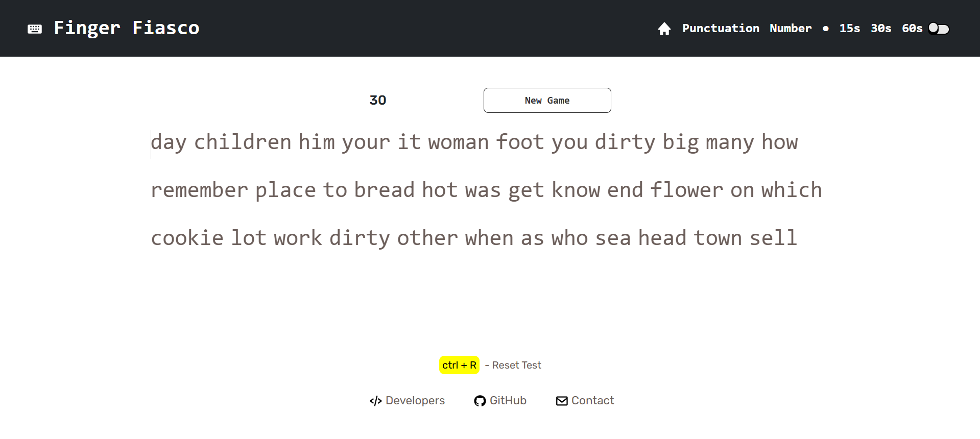Screen dimensions: 980x439
Task: Toggle the dark mode switch
Action: click(x=938, y=29)
